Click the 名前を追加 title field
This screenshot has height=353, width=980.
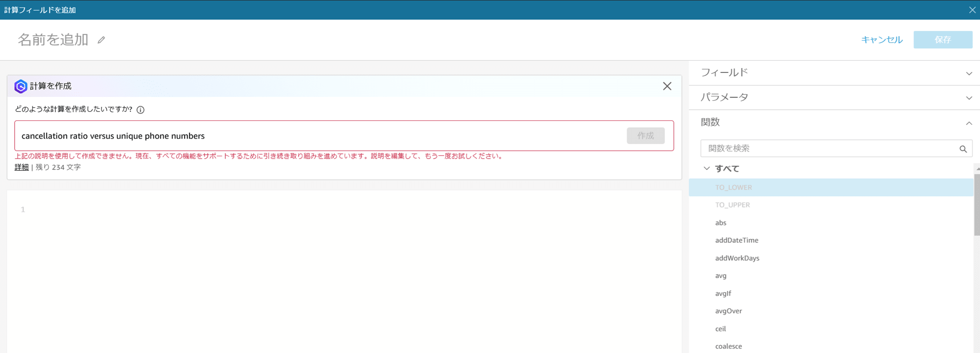[x=53, y=40]
